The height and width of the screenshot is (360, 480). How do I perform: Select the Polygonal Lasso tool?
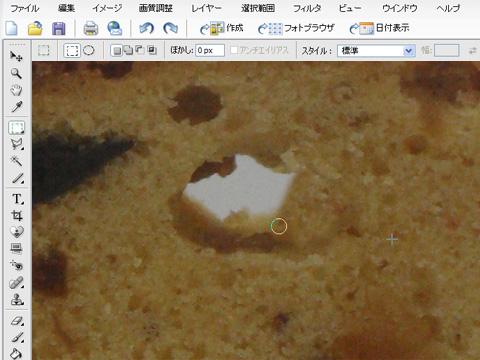[x=16, y=144]
